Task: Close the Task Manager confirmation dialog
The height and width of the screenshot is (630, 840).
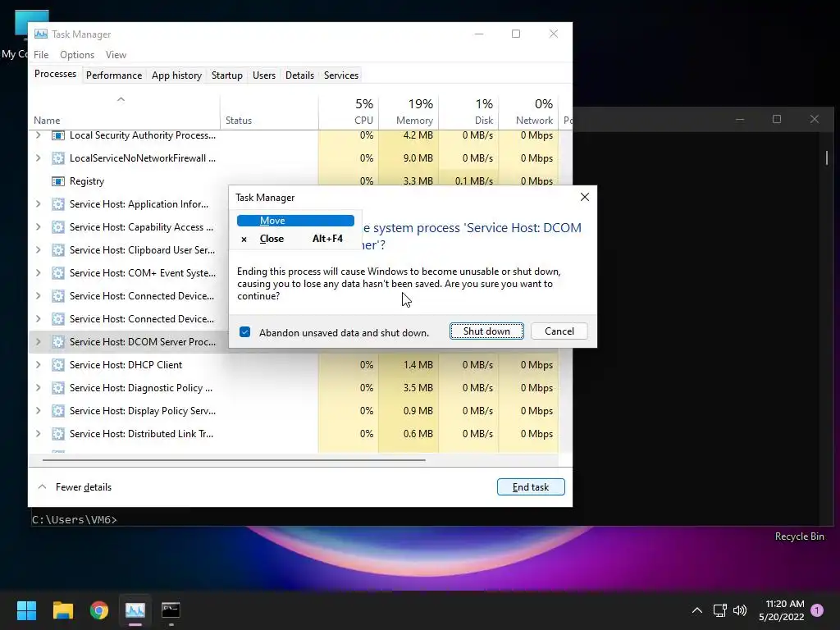Action: point(585,197)
